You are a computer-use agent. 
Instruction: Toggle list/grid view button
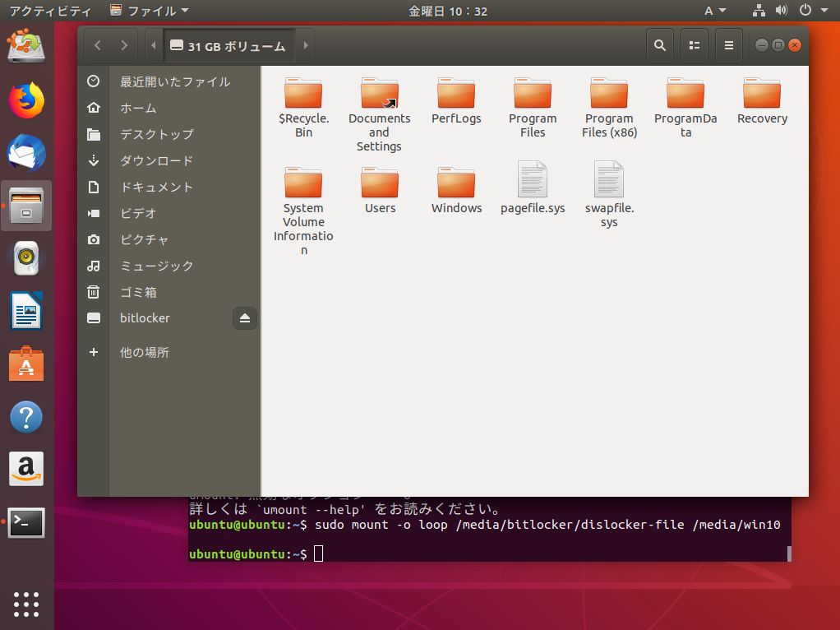(695, 45)
